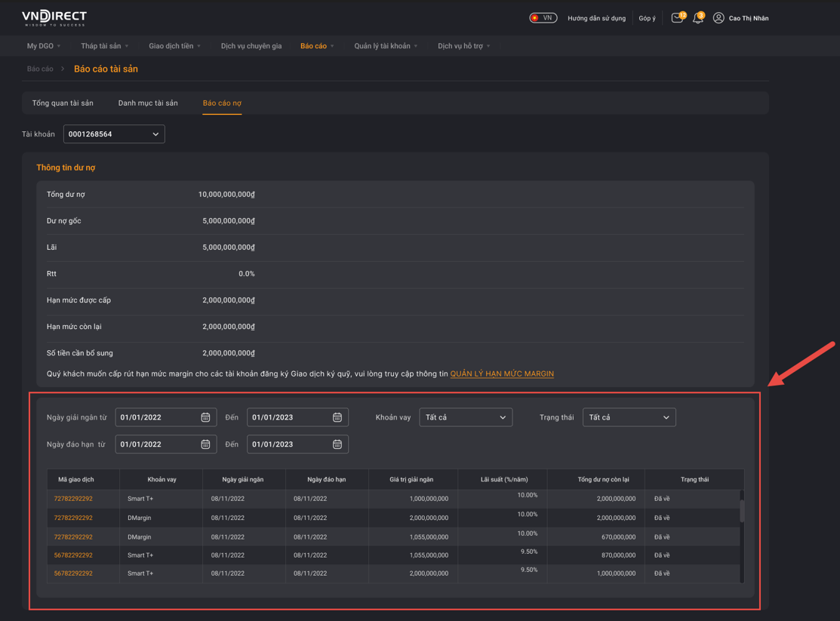Click the Lãi suất (%/năm) column header

tap(504, 480)
